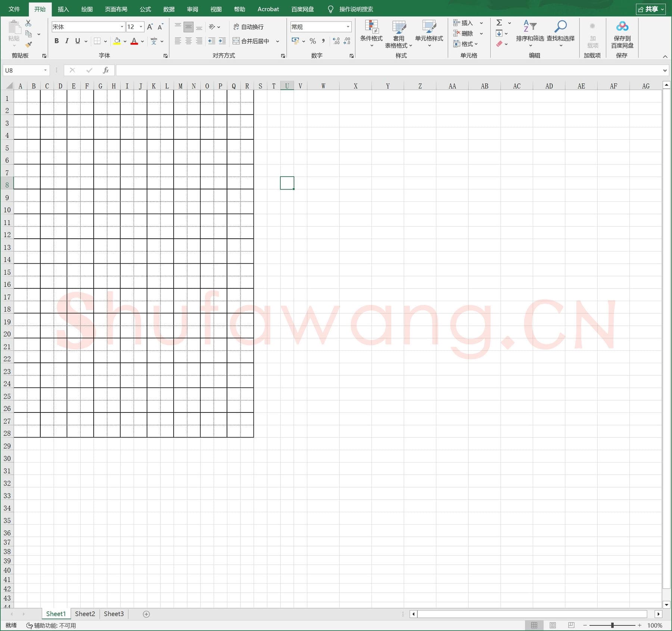Image resolution: width=672 pixels, height=631 pixels.
Task: Click the Insert (插入) cells button
Action: coord(463,23)
